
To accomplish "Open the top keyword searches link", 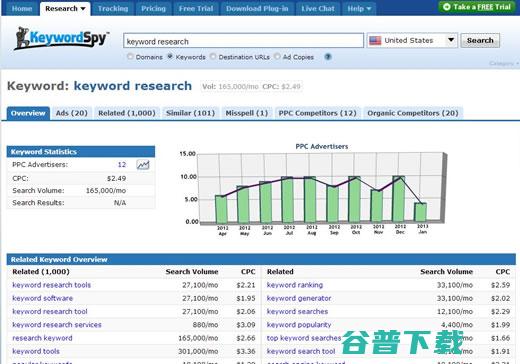I will pyautogui.click(x=304, y=338).
